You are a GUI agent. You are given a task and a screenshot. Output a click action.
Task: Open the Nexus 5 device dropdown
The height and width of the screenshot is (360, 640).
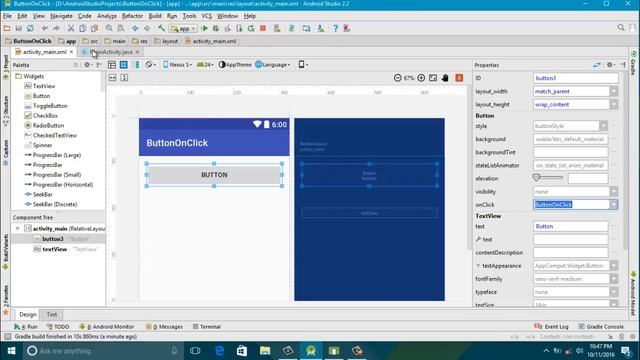pos(177,64)
